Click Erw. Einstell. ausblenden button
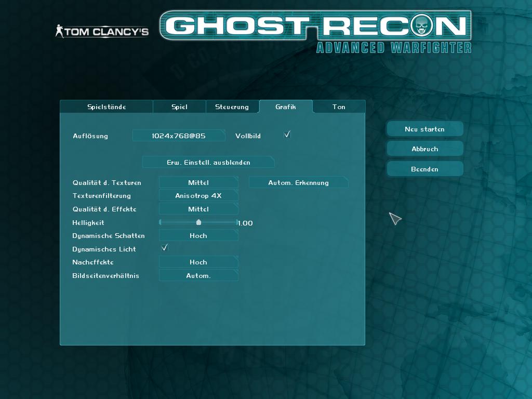 (x=208, y=162)
